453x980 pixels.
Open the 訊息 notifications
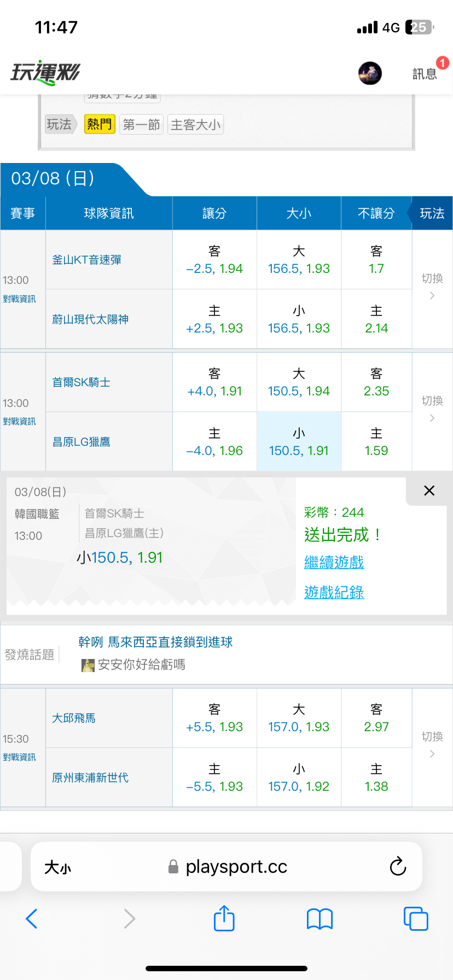(425, 74)
